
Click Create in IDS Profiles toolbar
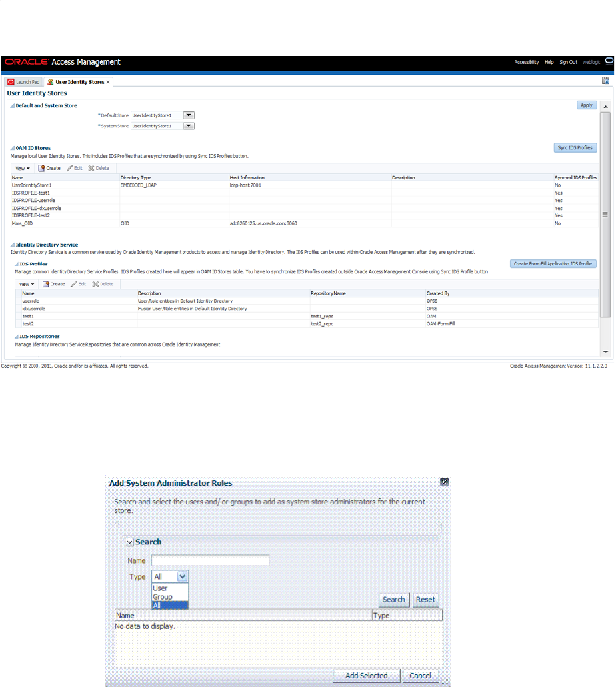(53, 284)
